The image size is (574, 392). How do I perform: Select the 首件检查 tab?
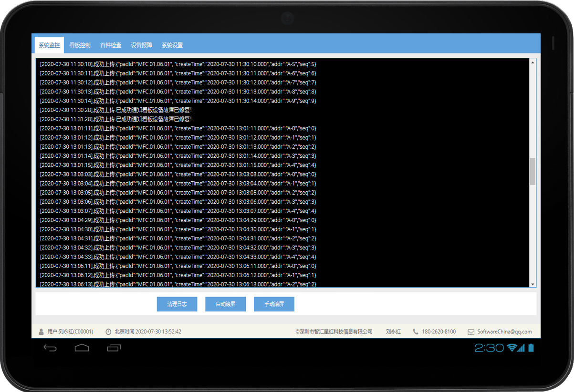[x=111, y=45]
